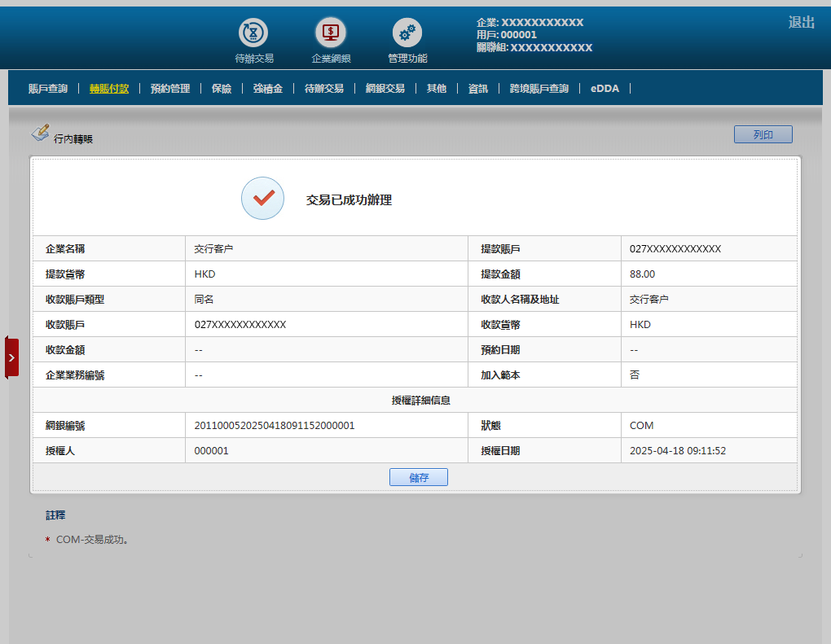The width and height of the screenshot is (831, 644).
Task: Click the 行內轉賬 page title
Action: click(73, 139)
